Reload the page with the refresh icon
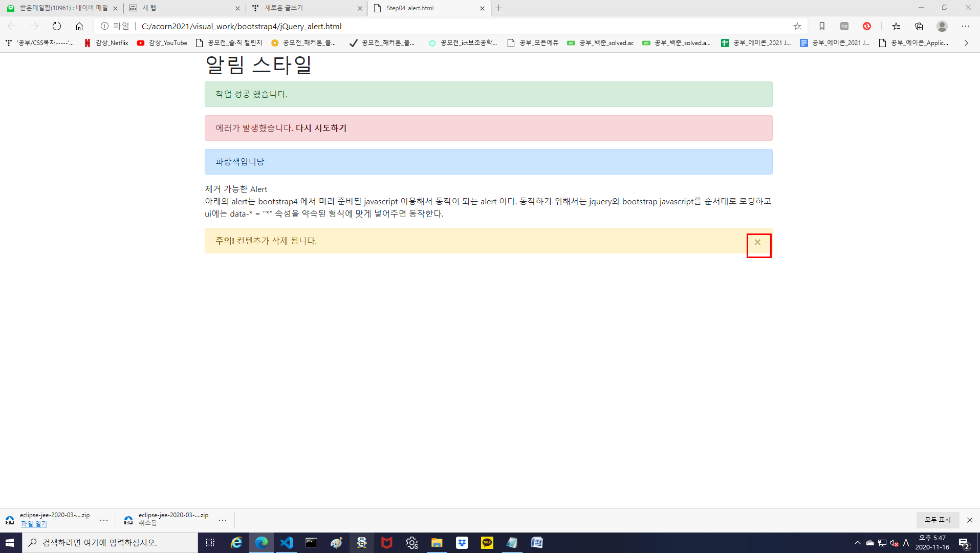 (x=57, y=26)
